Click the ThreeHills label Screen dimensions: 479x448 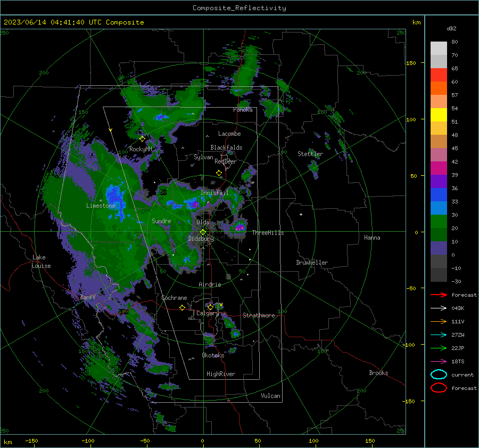(268, 233)
